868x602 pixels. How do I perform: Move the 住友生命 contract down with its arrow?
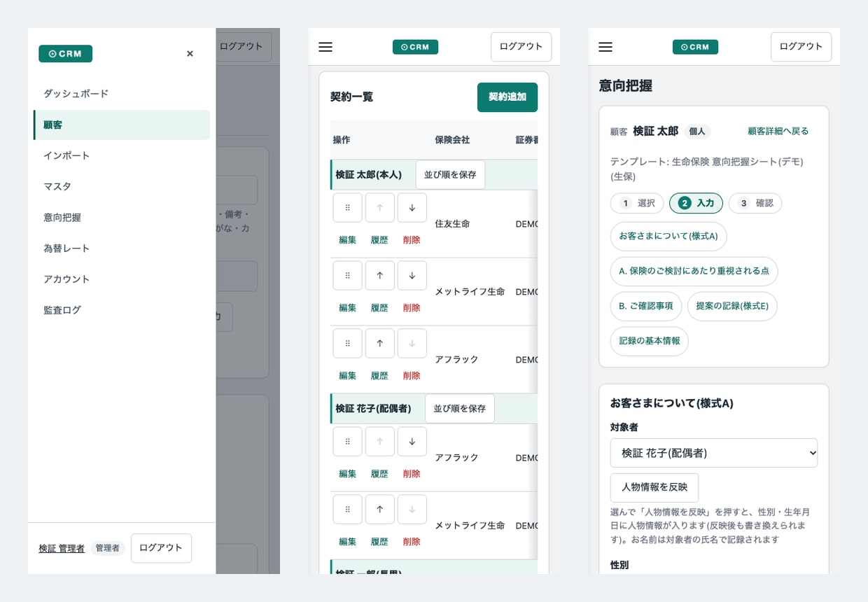(412, 208)
